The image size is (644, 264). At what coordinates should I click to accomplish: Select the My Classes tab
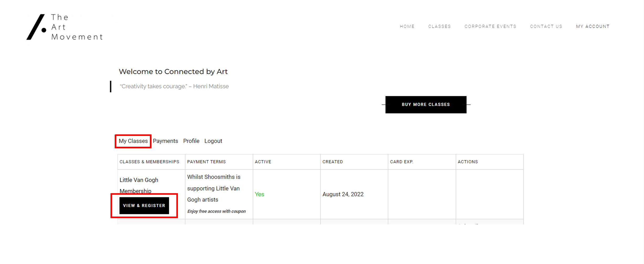pos(133,141)
